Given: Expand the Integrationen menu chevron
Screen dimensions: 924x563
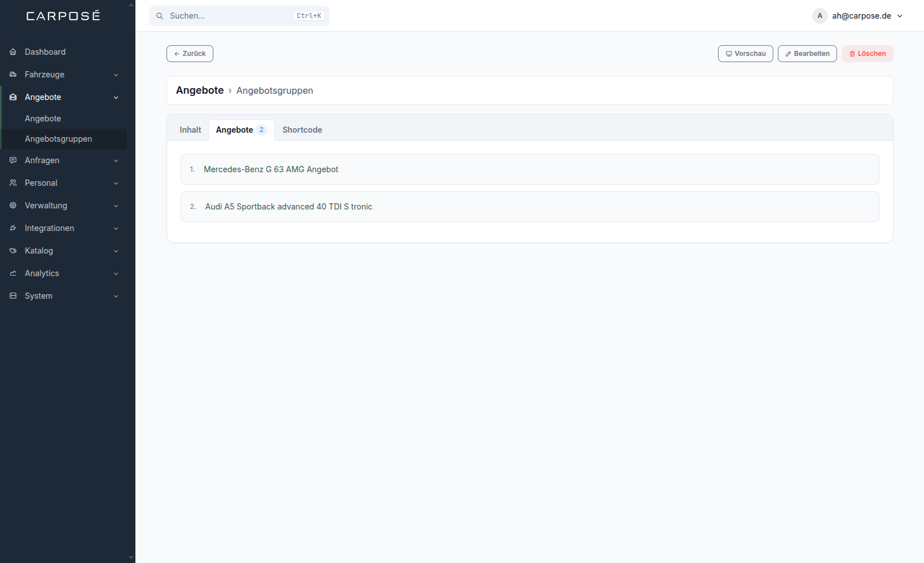Looking at the screenshot, I should tap(116, 228).
